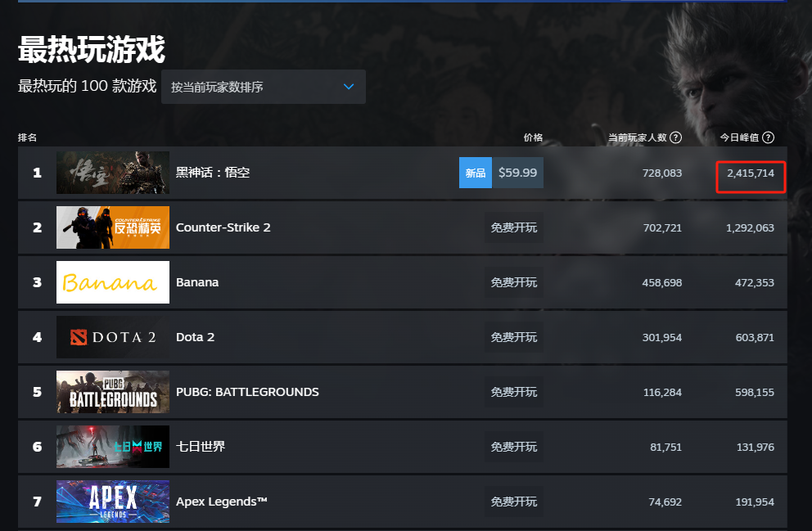Viewport: 812px width, 531px height.
Task: Click the dropdown chevron arrow in sort box
Action: click(x=349, y=87)
